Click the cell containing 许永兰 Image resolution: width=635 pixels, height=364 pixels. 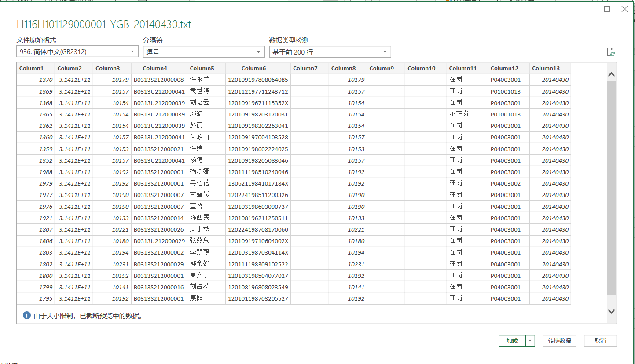pyautogui.click(x=206, y=80)
